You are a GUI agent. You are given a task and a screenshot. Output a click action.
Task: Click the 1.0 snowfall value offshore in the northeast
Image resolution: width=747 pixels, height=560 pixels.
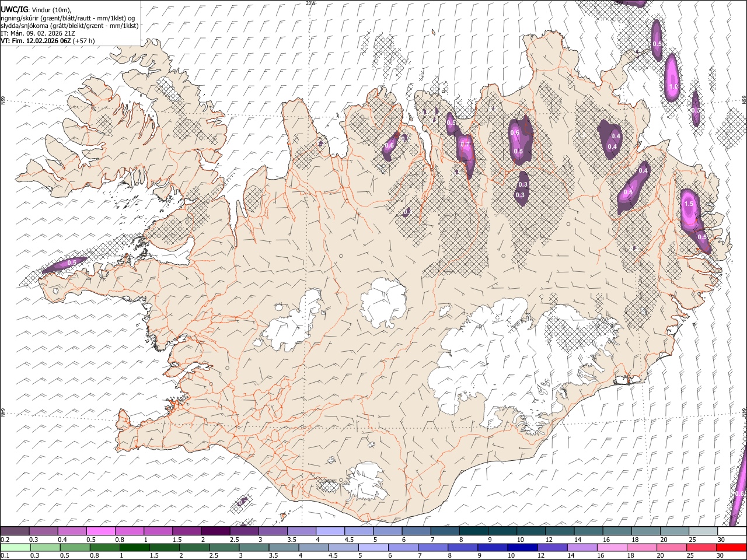(x=673, y=86)
